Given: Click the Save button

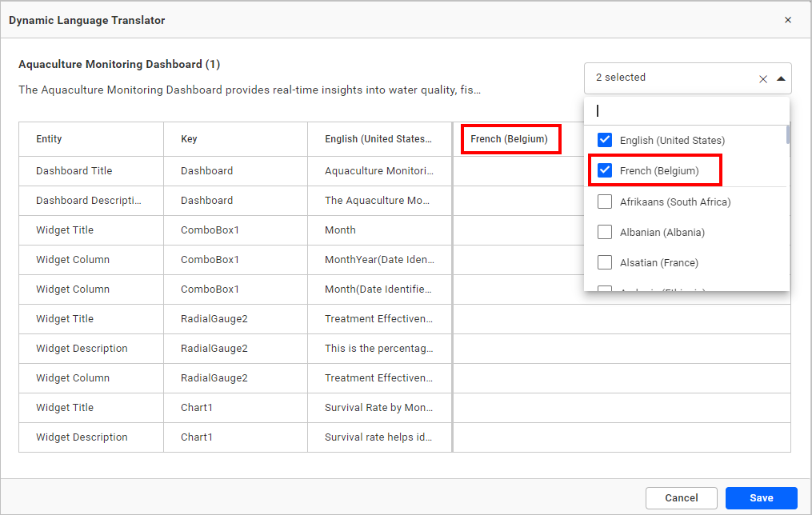Looking at the screenshot, I should point(761,497).
